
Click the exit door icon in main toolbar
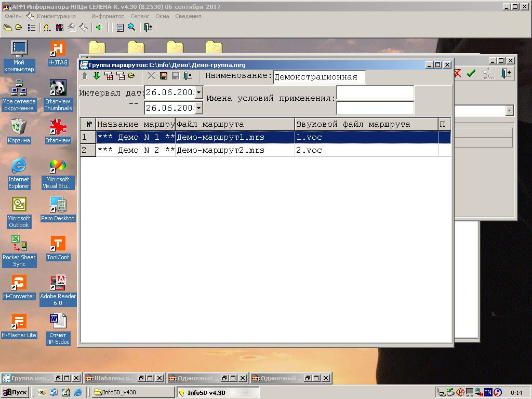[148, 28]
